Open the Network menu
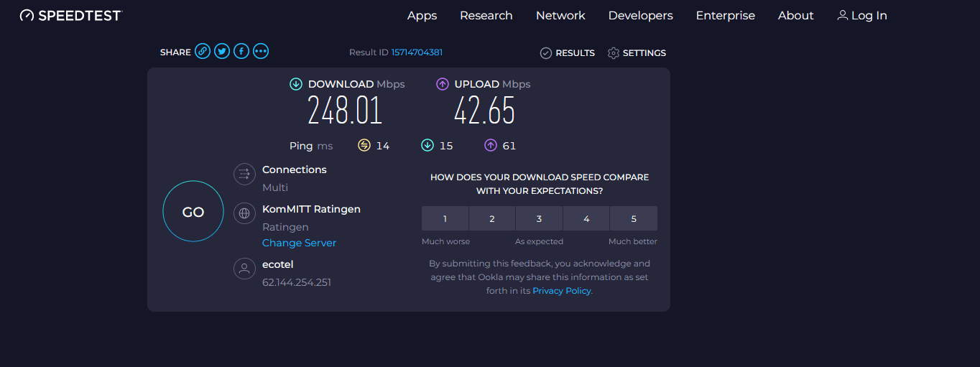The width and height of the screenshot is (980, 367). 560,15
